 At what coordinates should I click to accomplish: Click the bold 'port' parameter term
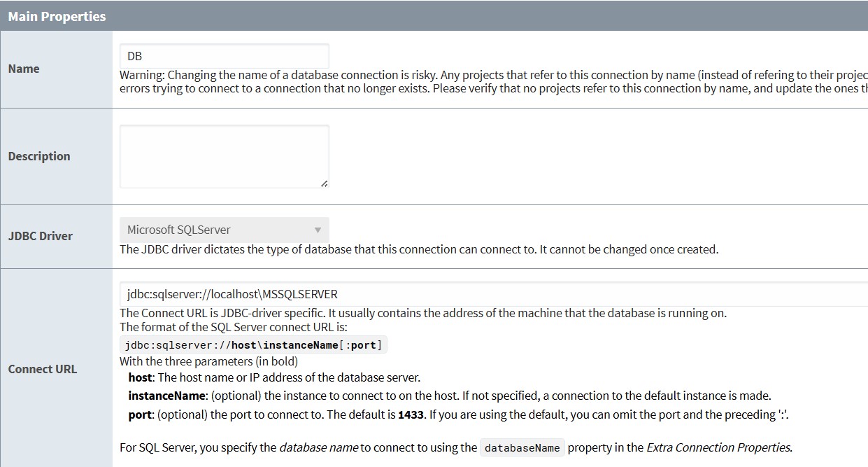[140, 414]
